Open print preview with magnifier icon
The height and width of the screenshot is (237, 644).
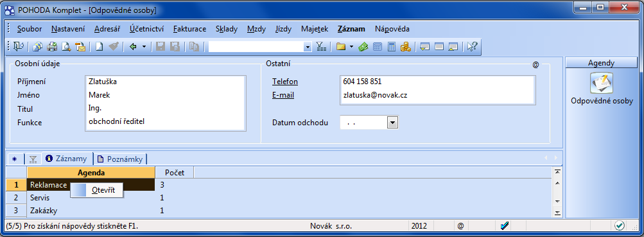tap(65, 47)
